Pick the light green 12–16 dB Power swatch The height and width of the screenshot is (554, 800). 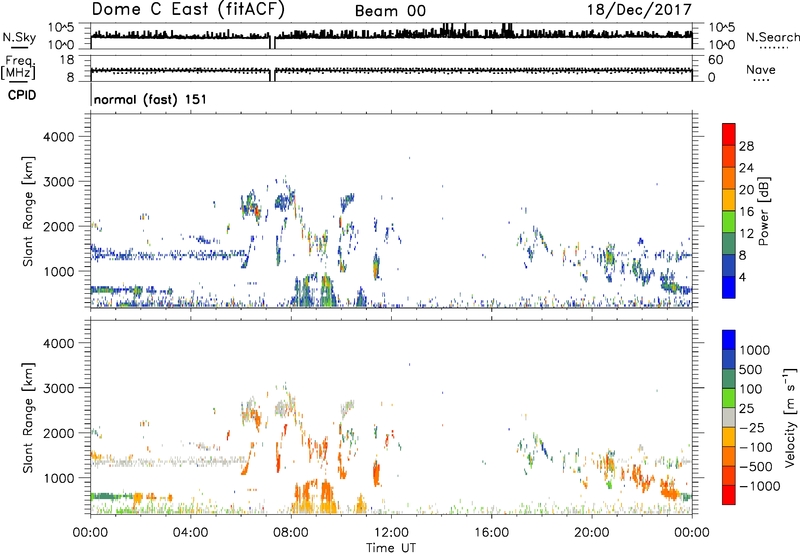click(x=729, y=222)
